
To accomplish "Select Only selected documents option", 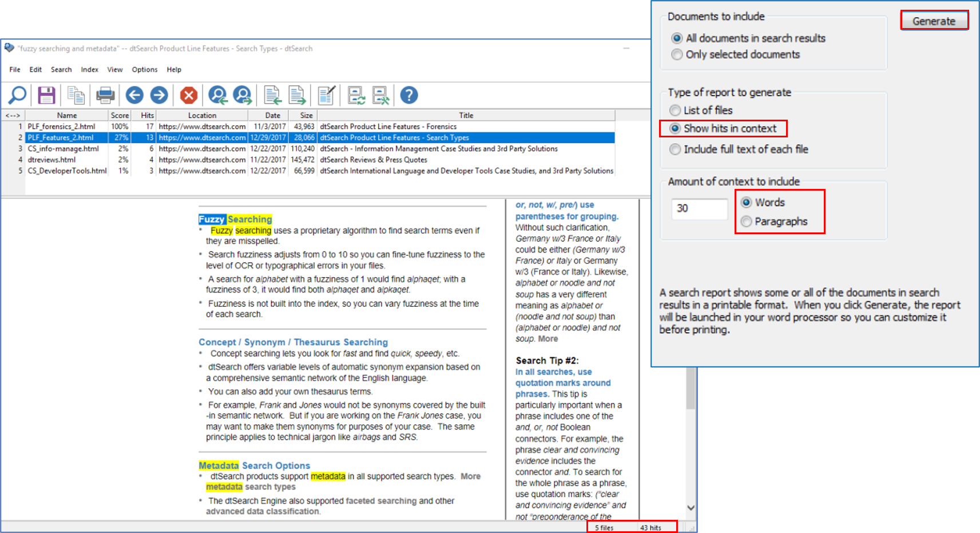I will pyautogui.click(x=736, y=54).
